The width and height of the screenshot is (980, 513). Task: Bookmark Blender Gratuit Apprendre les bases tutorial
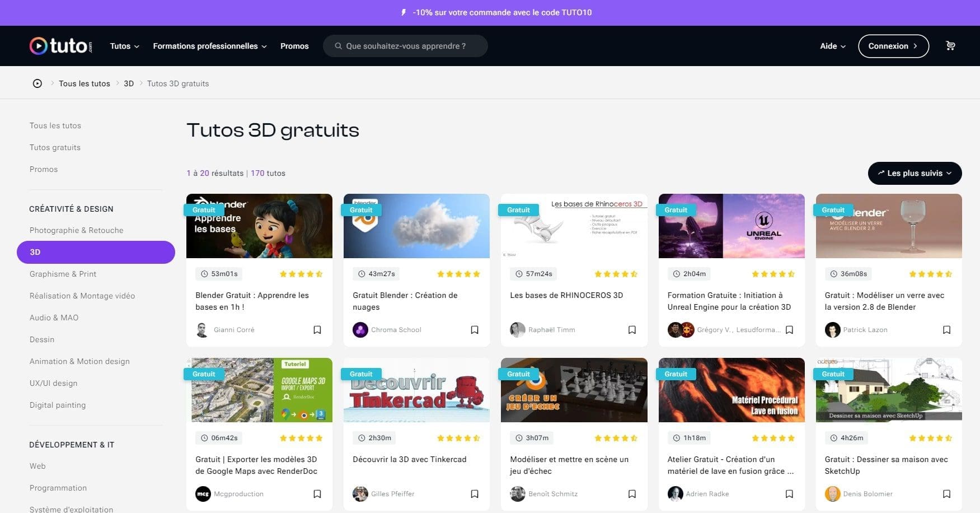[317, 330]
